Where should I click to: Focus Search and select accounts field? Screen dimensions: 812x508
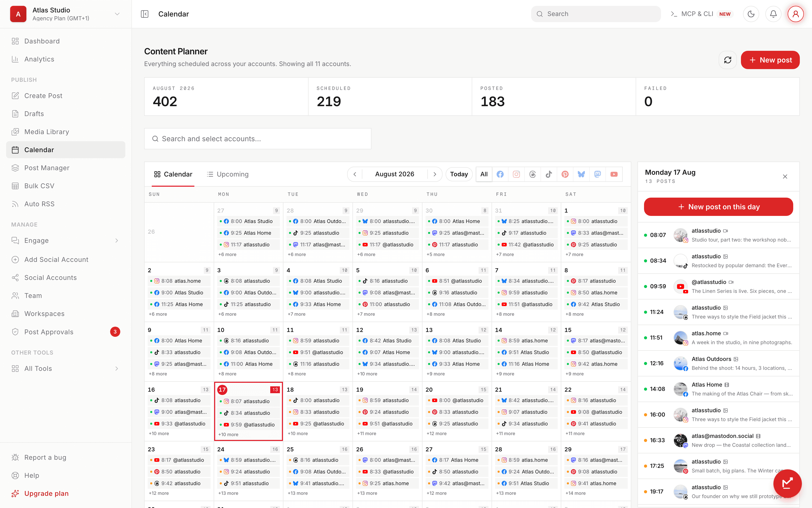click(258, 138)
